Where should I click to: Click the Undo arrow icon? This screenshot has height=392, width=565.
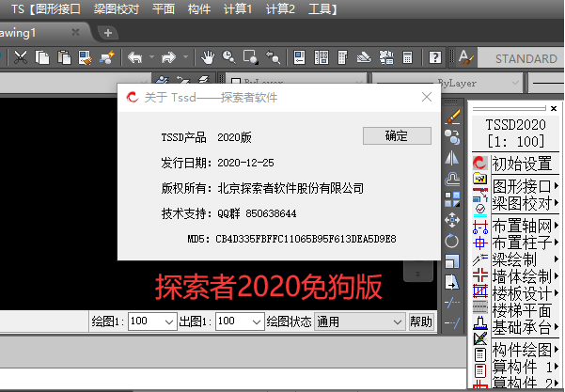(135, 57)
